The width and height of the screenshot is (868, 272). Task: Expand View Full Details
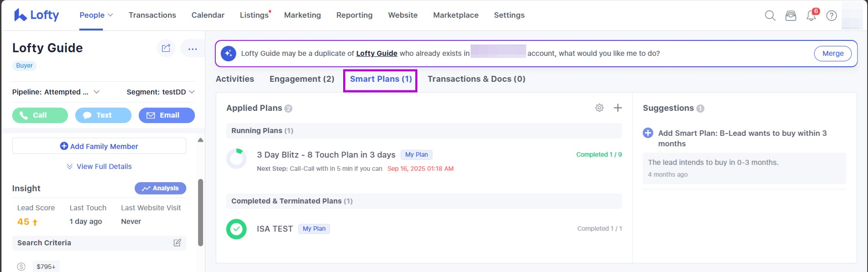click(x=99, y=167)
